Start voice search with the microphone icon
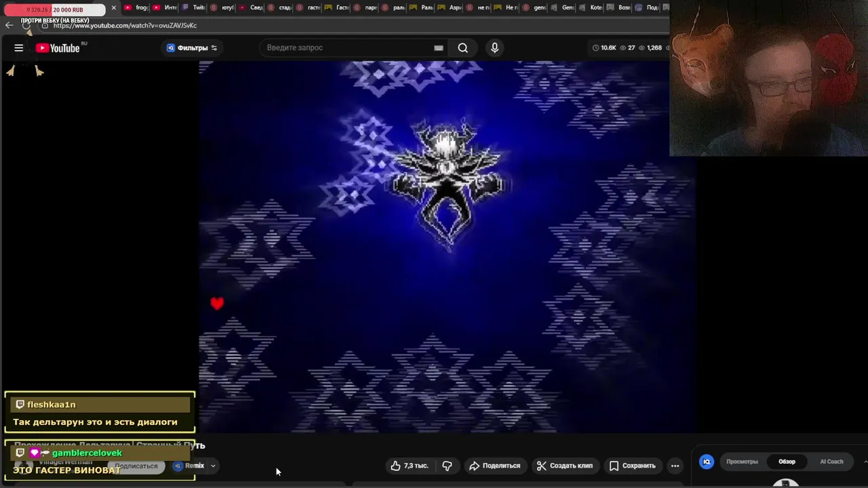Screen dimensions: 868x488 click(494, 48)
